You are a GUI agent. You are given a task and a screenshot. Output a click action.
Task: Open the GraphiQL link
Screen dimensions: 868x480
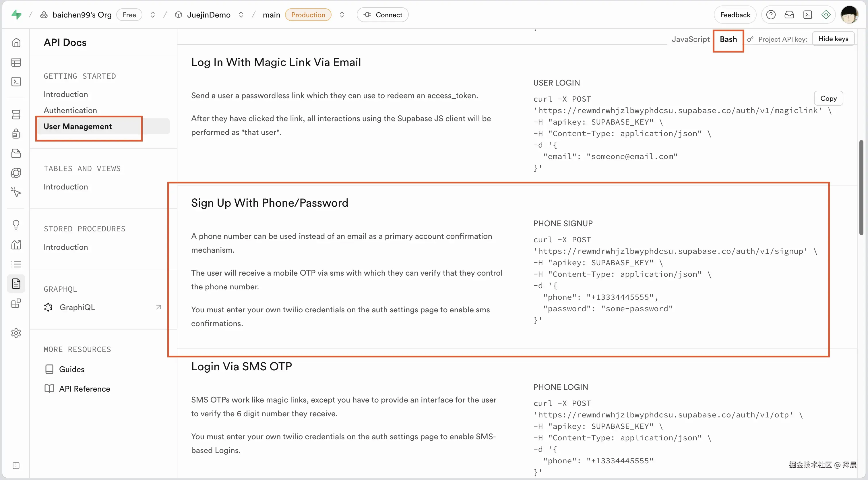click(x=77, y=307)
